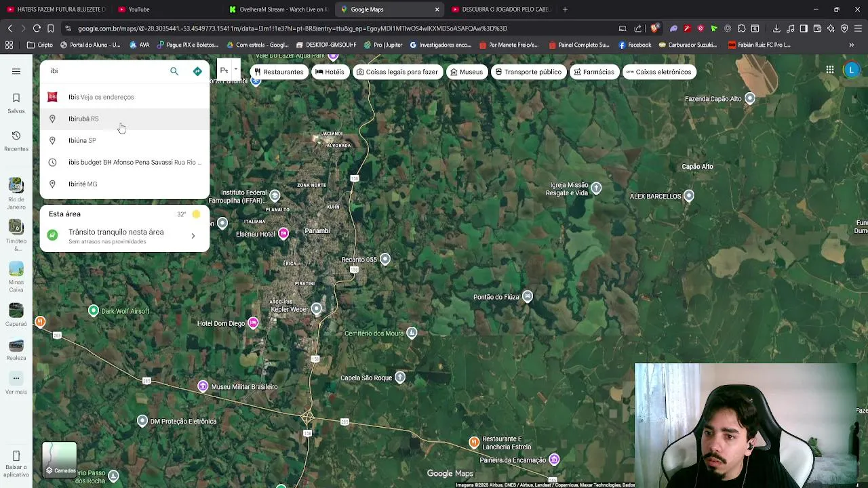Click the Museu Militar Brasileiro pin
Image resolution: width=868 pixels, height=488 pixels.
point(203,386)
